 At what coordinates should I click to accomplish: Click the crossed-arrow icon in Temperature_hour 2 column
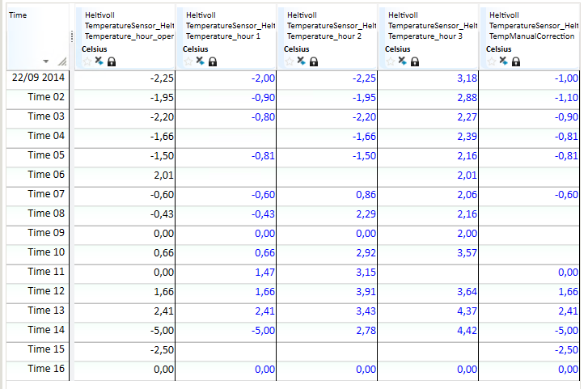pos(301,61)
